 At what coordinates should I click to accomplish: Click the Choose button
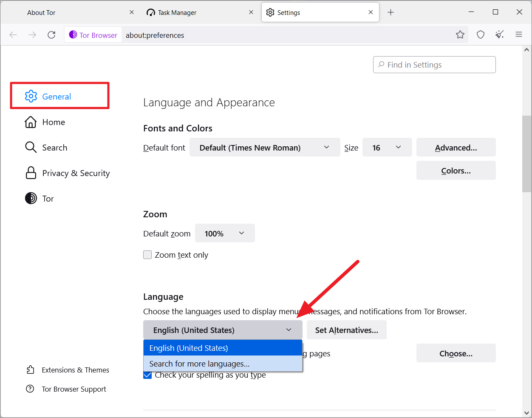[x=456, y=353]
